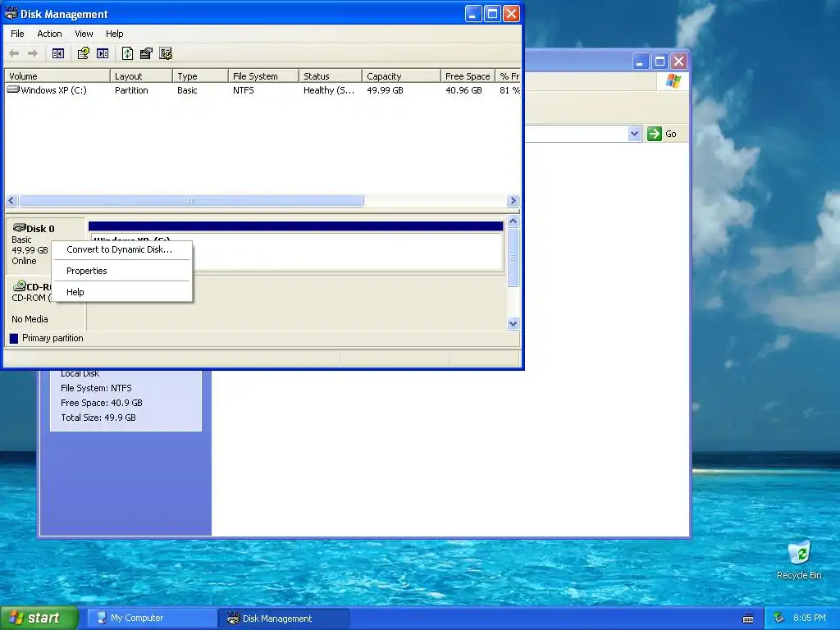Select Help in the context menu
Viewport: 840px width, 630px height.
coord(122,293)
